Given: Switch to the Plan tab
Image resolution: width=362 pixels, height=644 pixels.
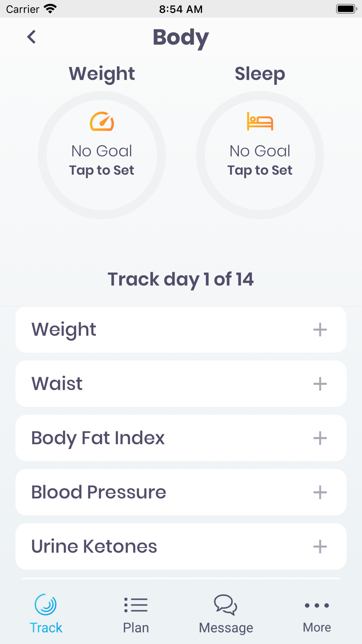Looking at the screenshot, I should coord(136,614).
